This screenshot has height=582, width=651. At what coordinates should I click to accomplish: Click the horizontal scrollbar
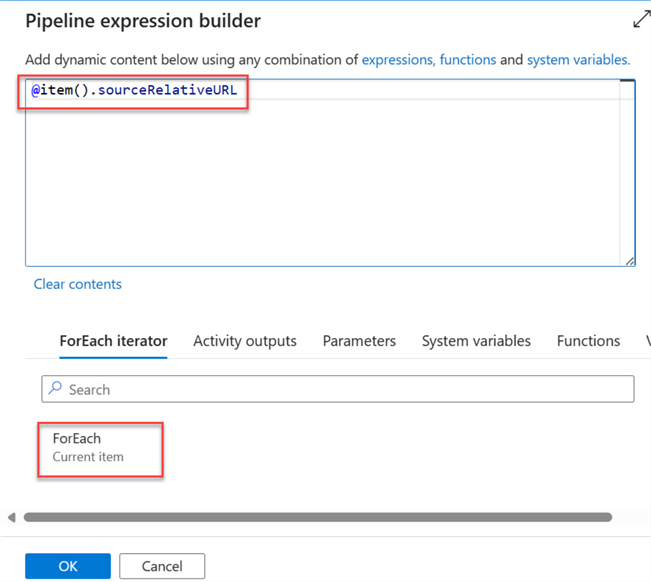[317, 517]
